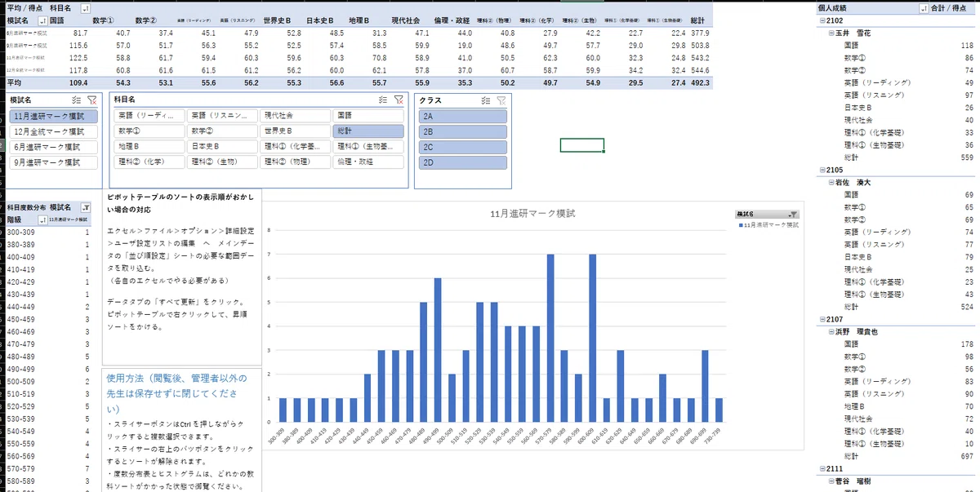Open 模試名 filter dropdown in 科目度数分布 table
Screen dimensions: 980x492
(x=86, y=208)
